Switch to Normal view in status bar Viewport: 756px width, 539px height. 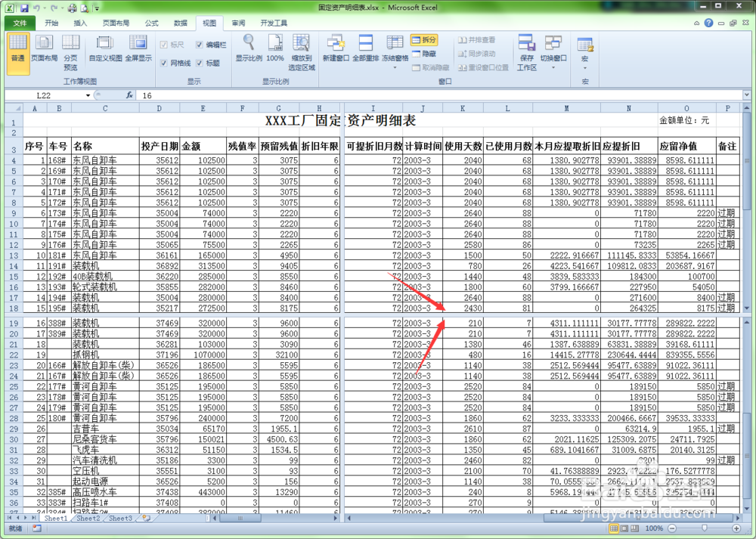coord(614,528)
